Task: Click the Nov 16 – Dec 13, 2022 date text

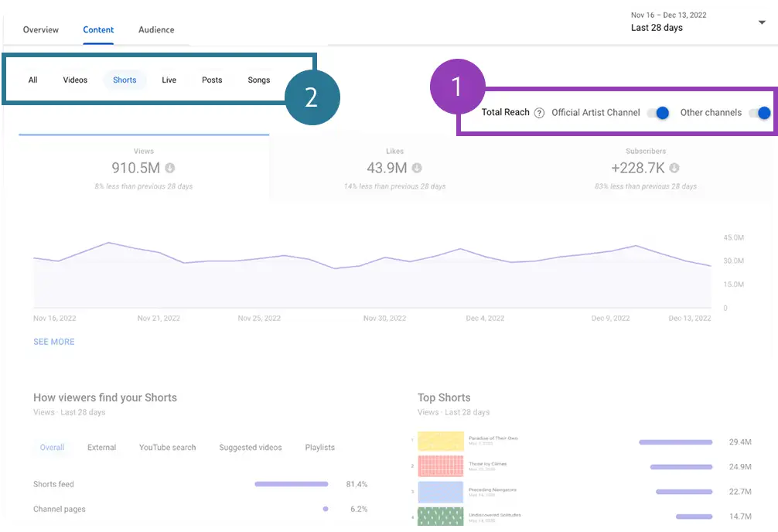Action: [x=669, y=15]
